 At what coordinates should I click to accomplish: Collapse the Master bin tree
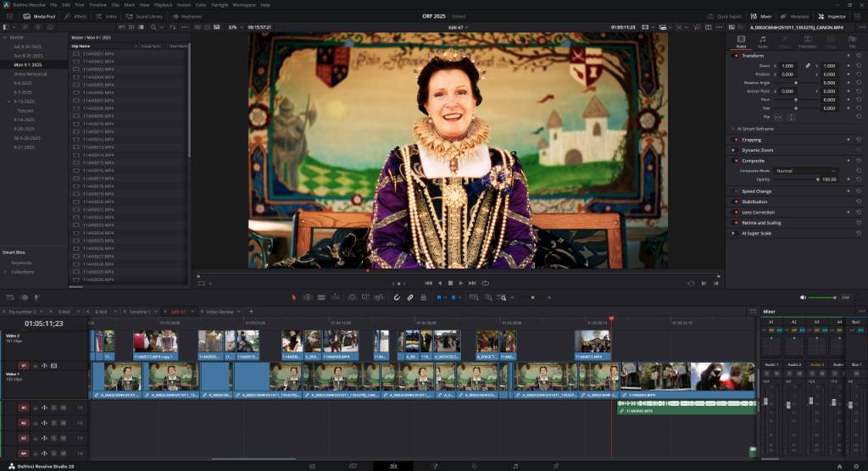point(5,37)
